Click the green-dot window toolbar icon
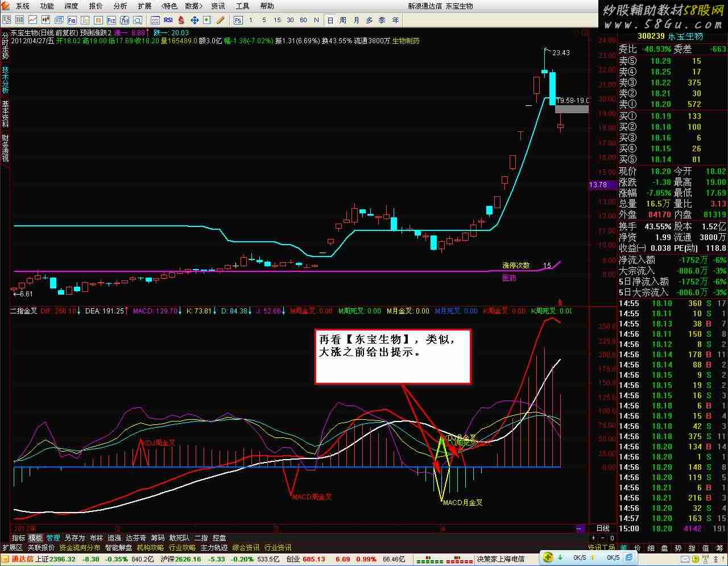Screen dimensions: 728x566 click(207, 20)
